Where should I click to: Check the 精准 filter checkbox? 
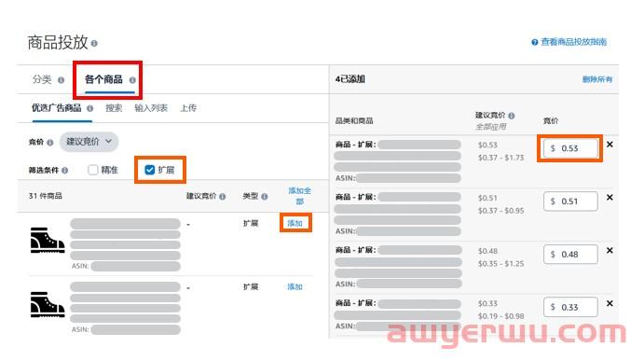(x=93, y=170)
